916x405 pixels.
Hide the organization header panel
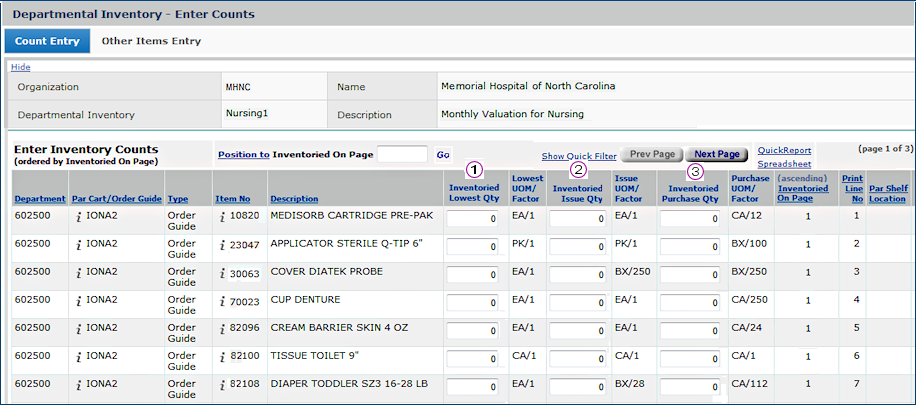[x=20, y=67]
